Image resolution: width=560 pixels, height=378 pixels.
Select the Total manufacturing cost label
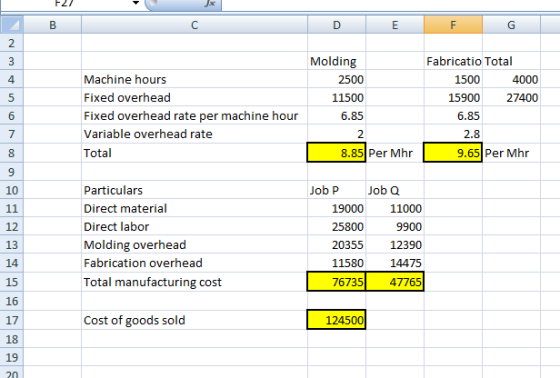coord(194,282)
